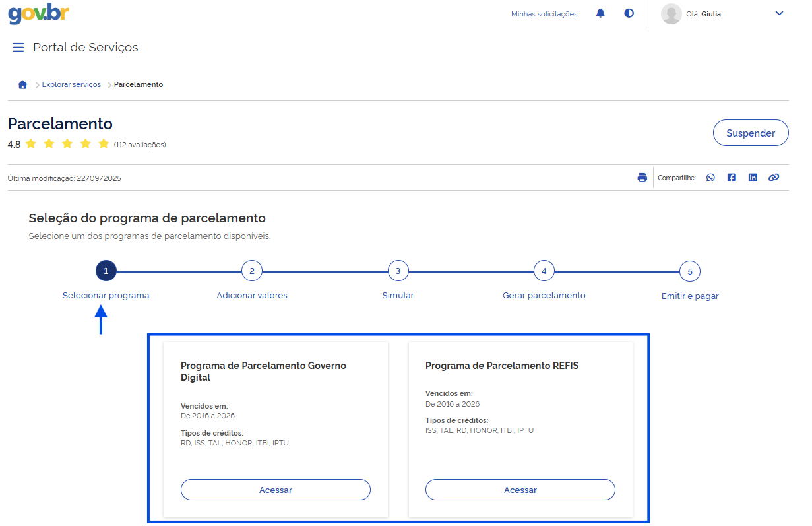812x526 pixels.
Task: Access Programa de Parcelamento Governo Digital
Action: [x=276, y=490]
